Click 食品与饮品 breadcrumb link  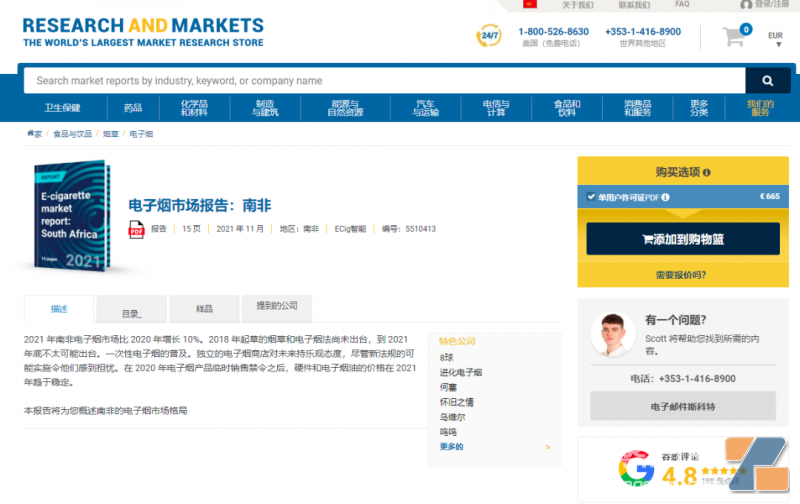(72, 134)
